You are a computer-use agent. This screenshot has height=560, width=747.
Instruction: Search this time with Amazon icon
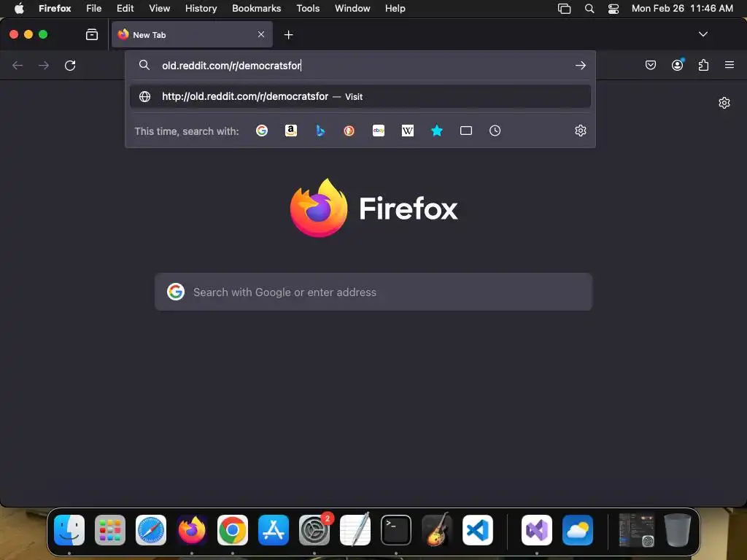[290, 131]
